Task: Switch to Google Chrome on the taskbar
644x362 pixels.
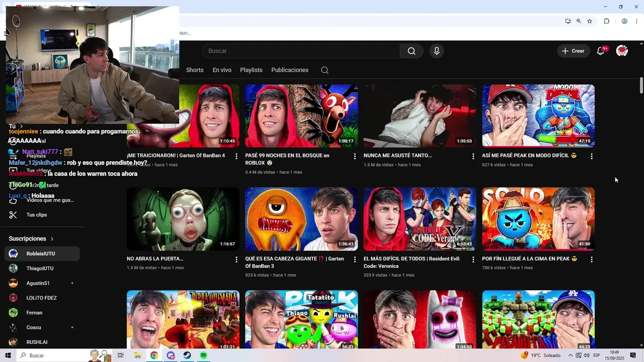Action: point(154,355)
